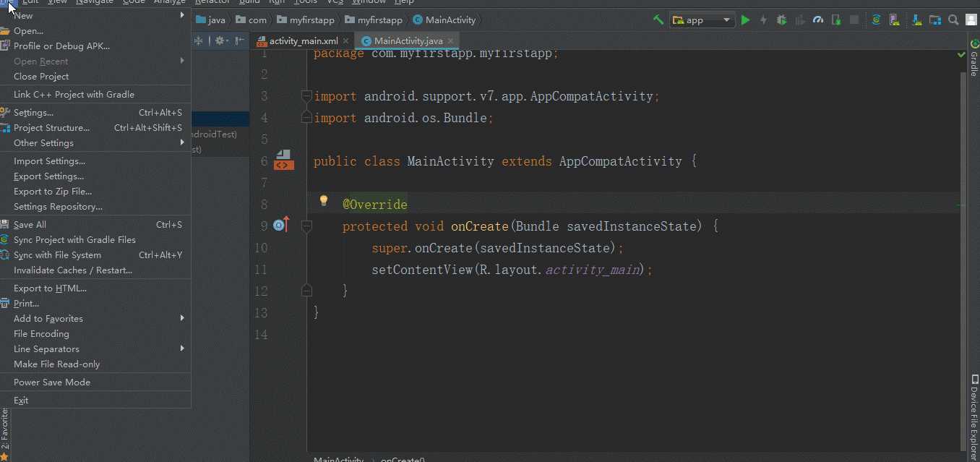Viewport: 980px width, 462px height.
Task: Open the AVD Manager icon
Action: pos(895,20)
